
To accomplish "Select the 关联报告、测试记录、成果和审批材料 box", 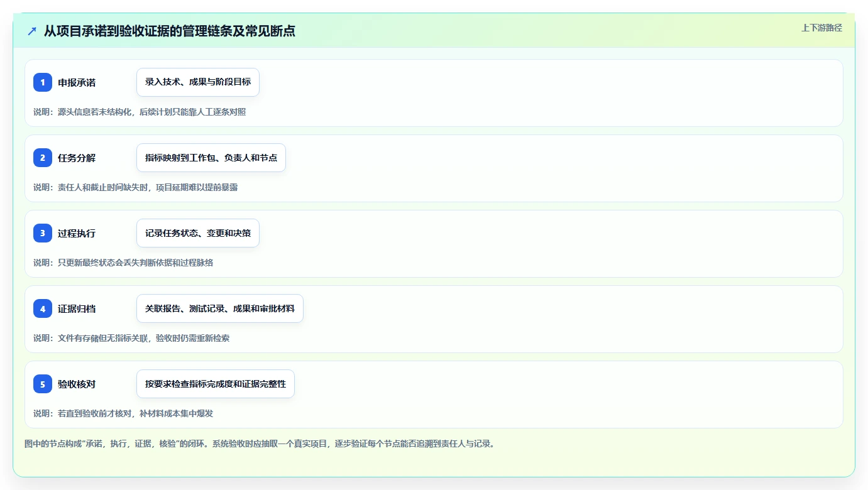I will tap(220, 308).
